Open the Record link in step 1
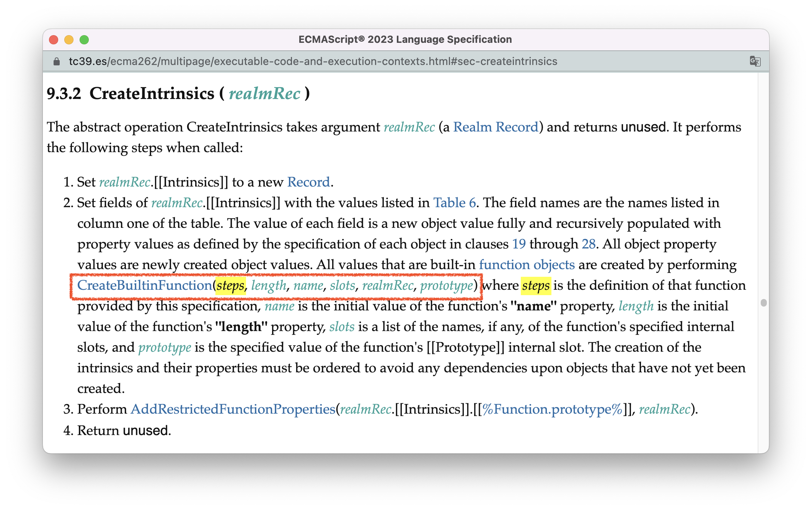This screenshot has height=510, width=812. [x=308, y=182]
